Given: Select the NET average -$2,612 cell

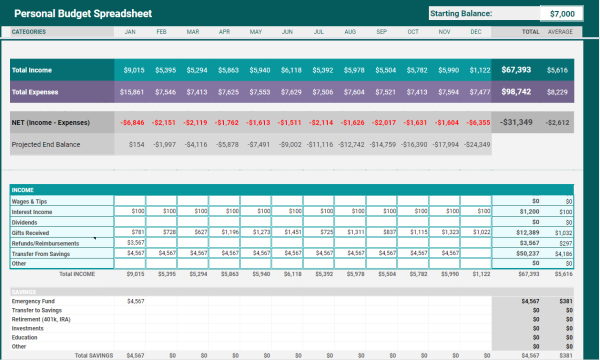Looking at the screenshot, I should click(558, 123).
